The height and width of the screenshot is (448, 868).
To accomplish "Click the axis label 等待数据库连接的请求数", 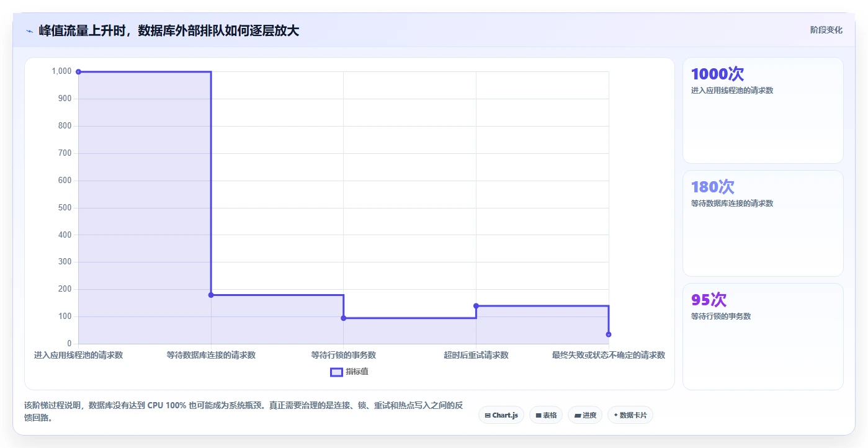I will 211,356.
